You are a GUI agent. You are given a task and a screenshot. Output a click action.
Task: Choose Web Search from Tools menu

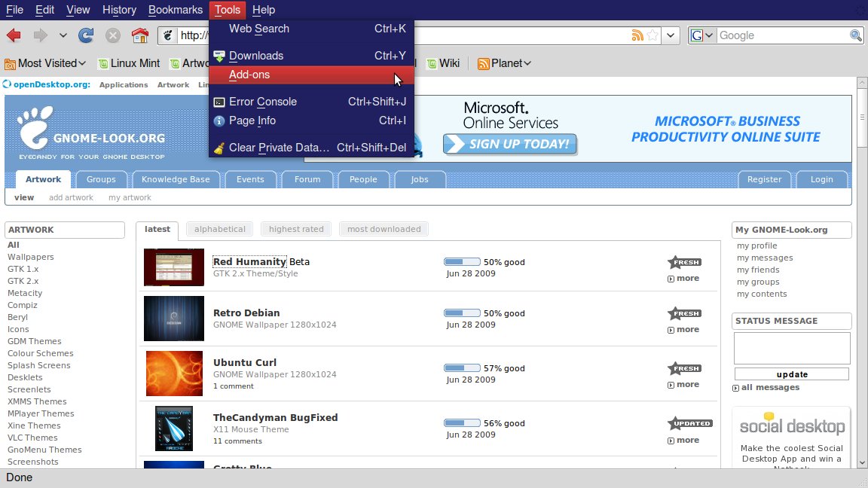point(311,29)
